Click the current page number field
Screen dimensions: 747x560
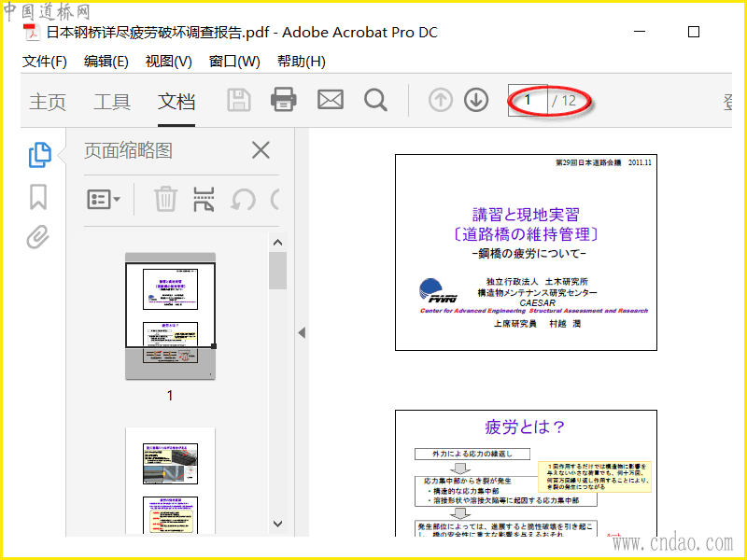(528, 101)
